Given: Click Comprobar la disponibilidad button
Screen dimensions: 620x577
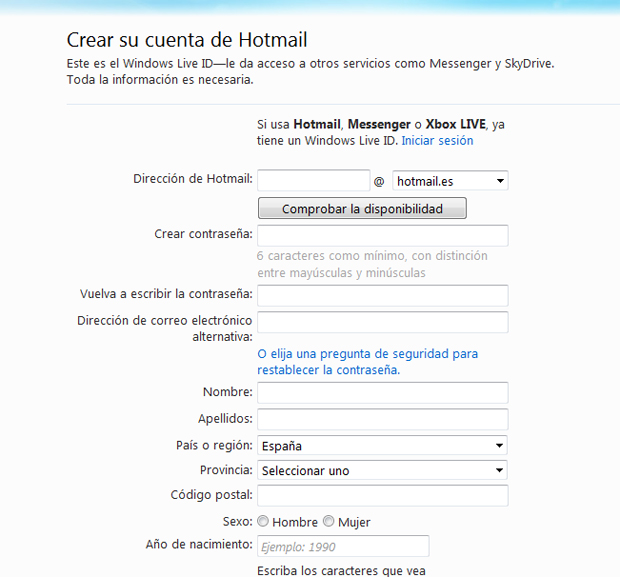Looking at the screenshot, I should [362, 208].
